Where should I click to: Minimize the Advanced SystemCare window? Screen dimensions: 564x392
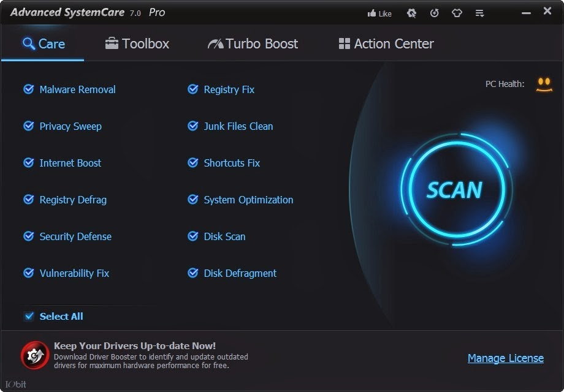(x=526, y=13)
